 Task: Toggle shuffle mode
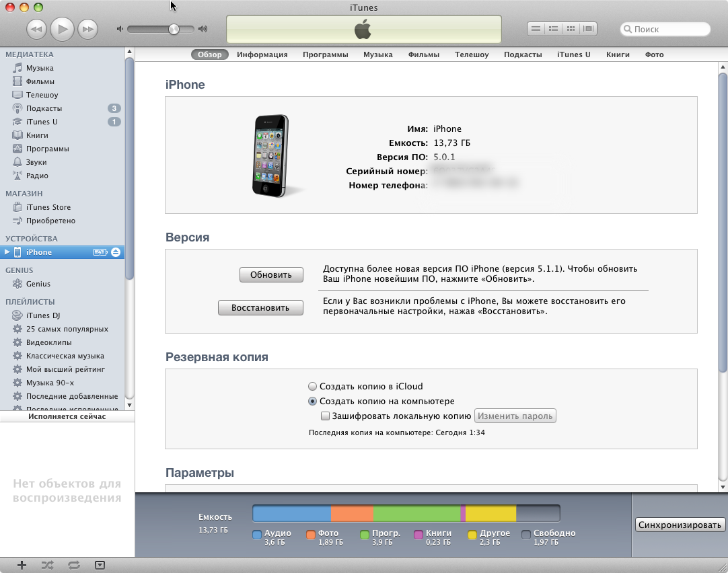pos(47,565)
